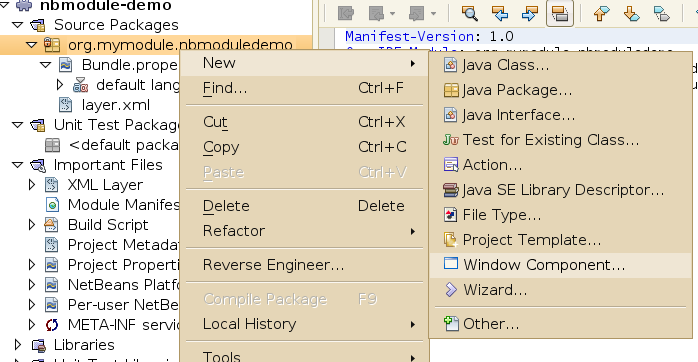Screen dimensions: 698x362
Task: Click the Find Selection magnifier icon
Action: (x=469, y=13)
